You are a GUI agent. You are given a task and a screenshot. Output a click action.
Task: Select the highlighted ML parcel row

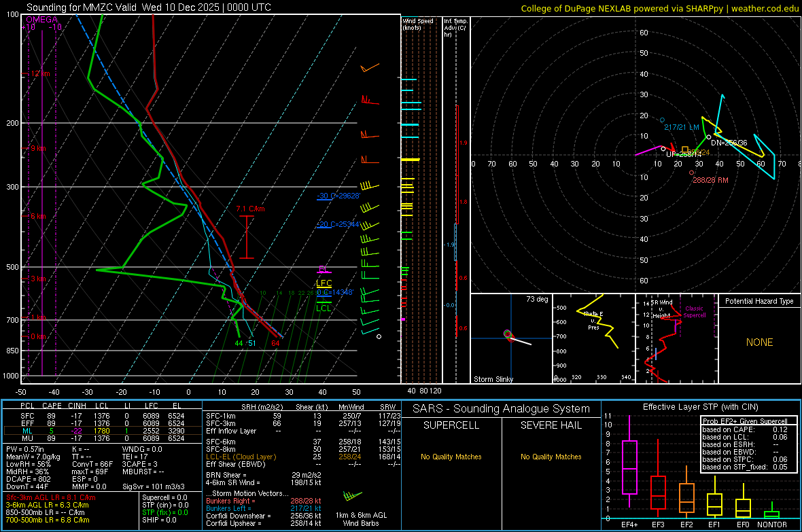pyautogui.click(x=103, y=431)
